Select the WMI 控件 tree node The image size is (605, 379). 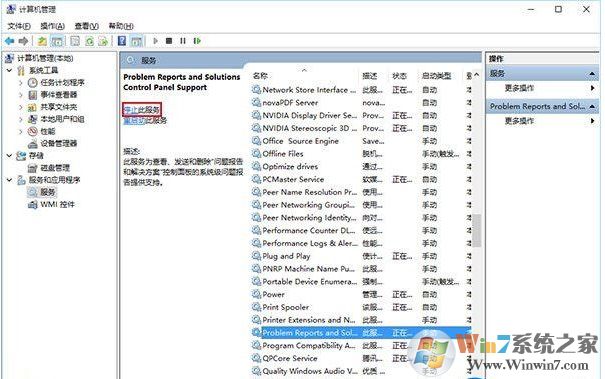pyautogui.click(x=52, y=204)
